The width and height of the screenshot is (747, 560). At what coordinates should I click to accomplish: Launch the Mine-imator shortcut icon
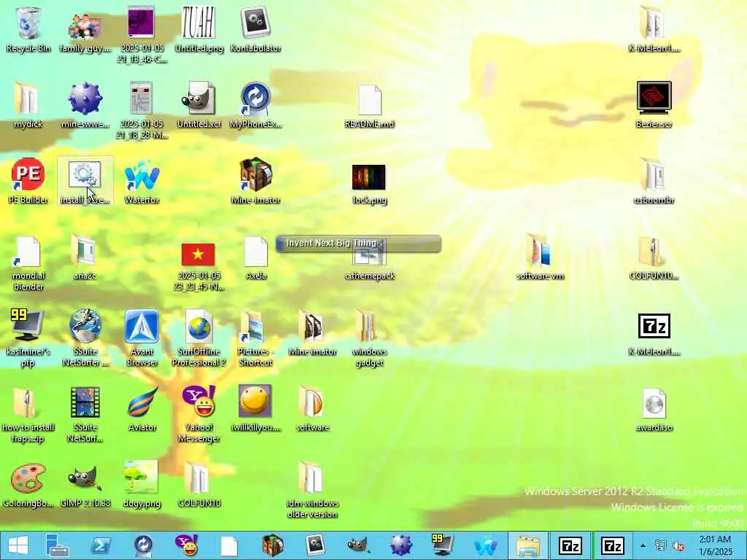(x=255, y=181)
